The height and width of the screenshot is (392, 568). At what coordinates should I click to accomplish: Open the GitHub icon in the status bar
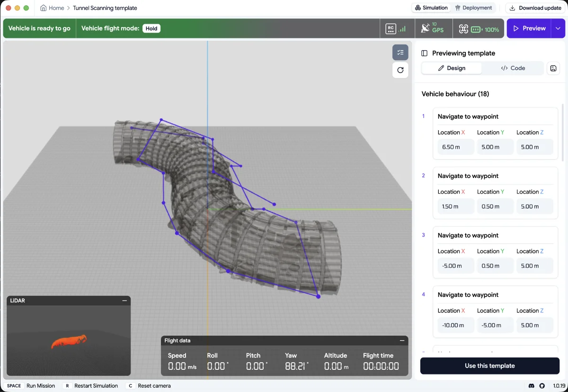pyautogui.click(x=542, y=386)
